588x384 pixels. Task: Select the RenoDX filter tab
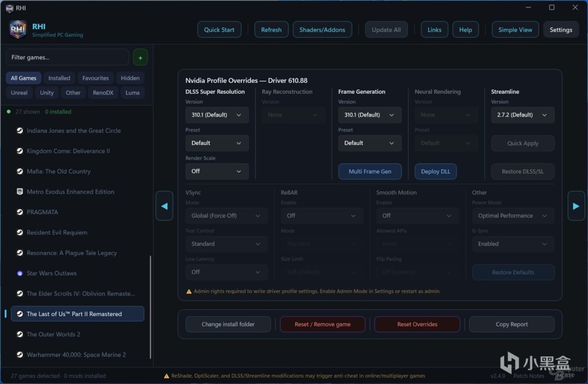(x=103, y=92)
